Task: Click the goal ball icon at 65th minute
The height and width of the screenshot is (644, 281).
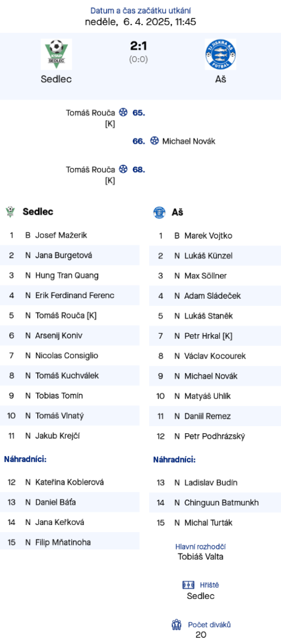Action: click(x=123, y=112)
